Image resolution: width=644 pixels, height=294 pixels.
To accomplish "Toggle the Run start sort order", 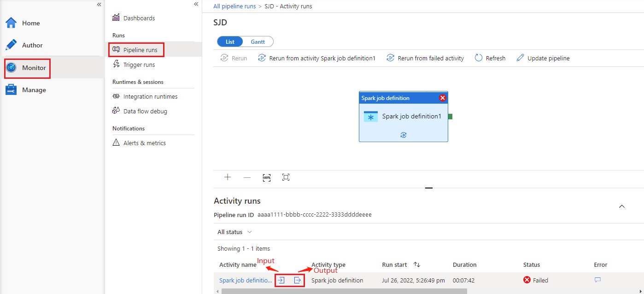I will 416,265.
